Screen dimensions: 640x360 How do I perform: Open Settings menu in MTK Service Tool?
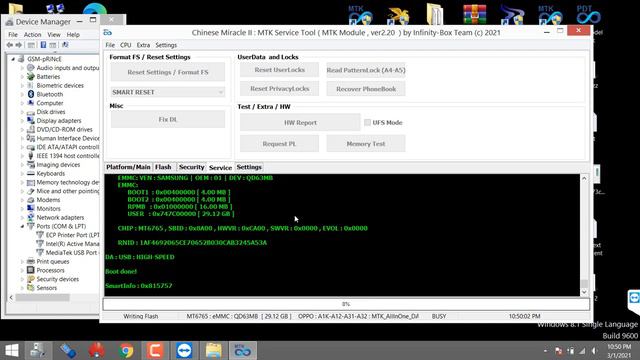click(166, 45)
